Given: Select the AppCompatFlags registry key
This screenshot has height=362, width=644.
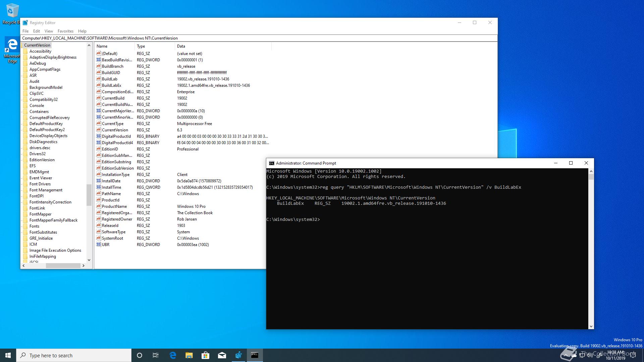Looking at the screenshot, I should 45,69.
